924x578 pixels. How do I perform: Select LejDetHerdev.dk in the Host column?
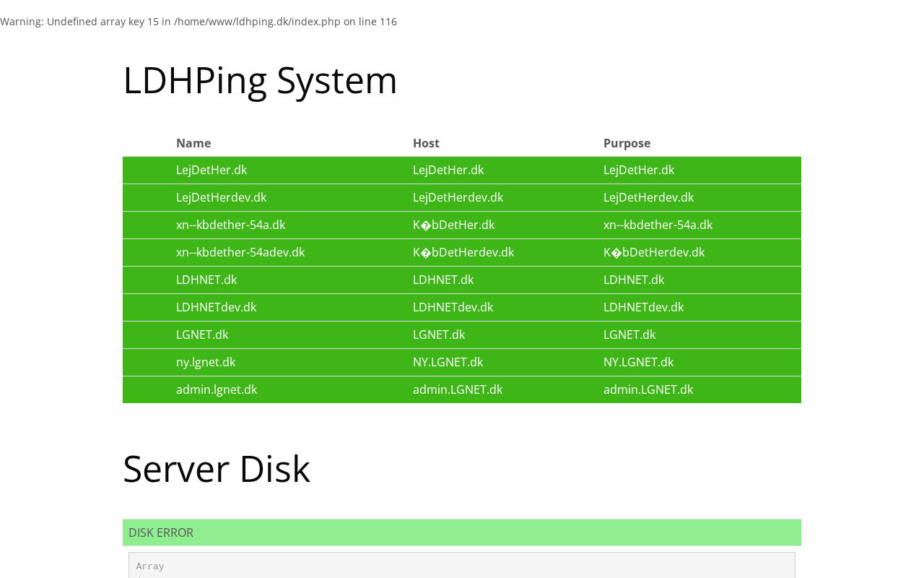(458, 198)
